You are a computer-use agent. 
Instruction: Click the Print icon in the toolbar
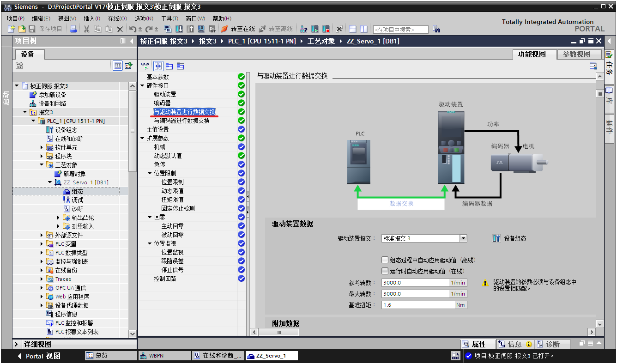click(x=73, y=29)
